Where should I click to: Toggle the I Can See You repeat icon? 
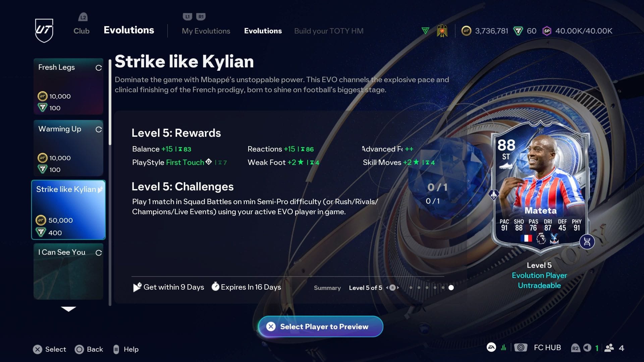pyautogui.click(x=99, y=253)
